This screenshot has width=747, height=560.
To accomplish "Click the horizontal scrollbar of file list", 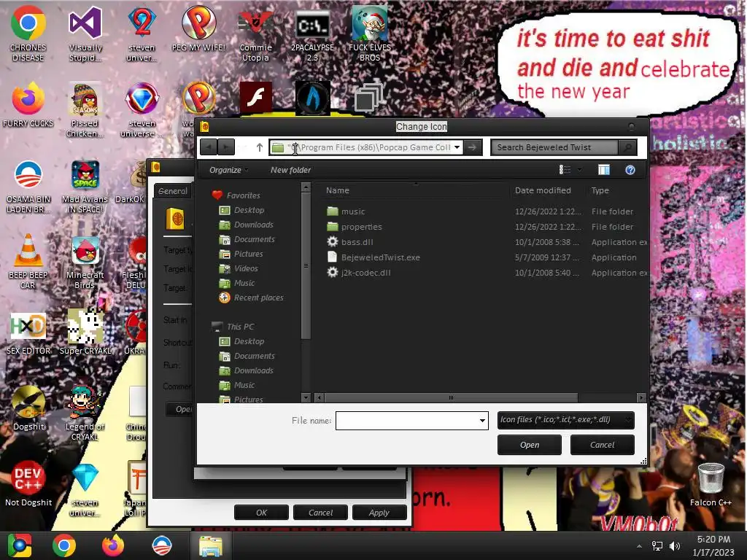I will coord(451,397).
